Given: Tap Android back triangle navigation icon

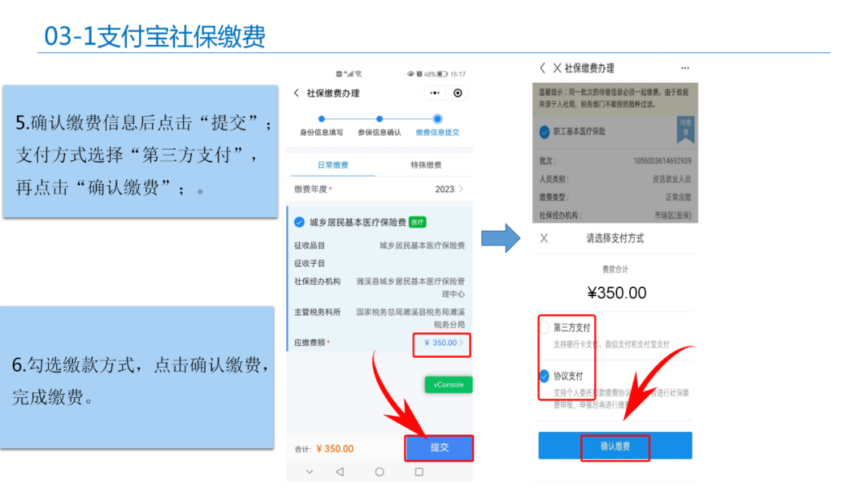Looking at the screenshot, I should tap(340, 472).
